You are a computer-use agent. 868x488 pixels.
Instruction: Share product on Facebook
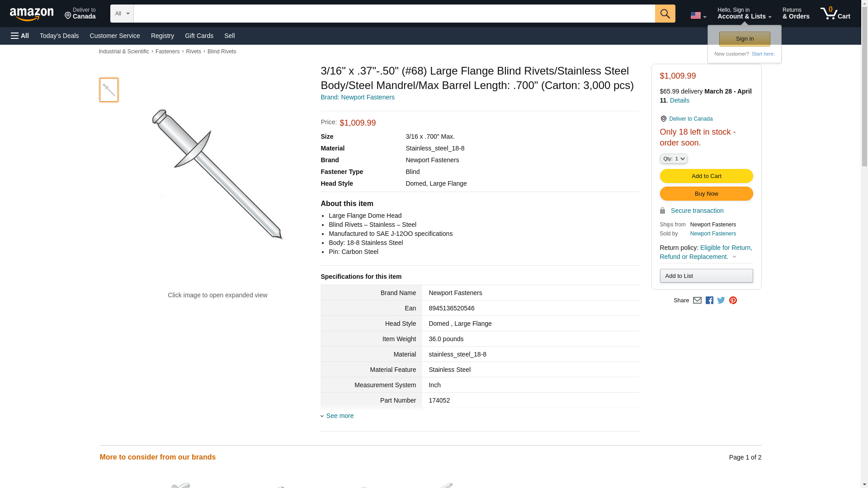[x=709, y=300]
